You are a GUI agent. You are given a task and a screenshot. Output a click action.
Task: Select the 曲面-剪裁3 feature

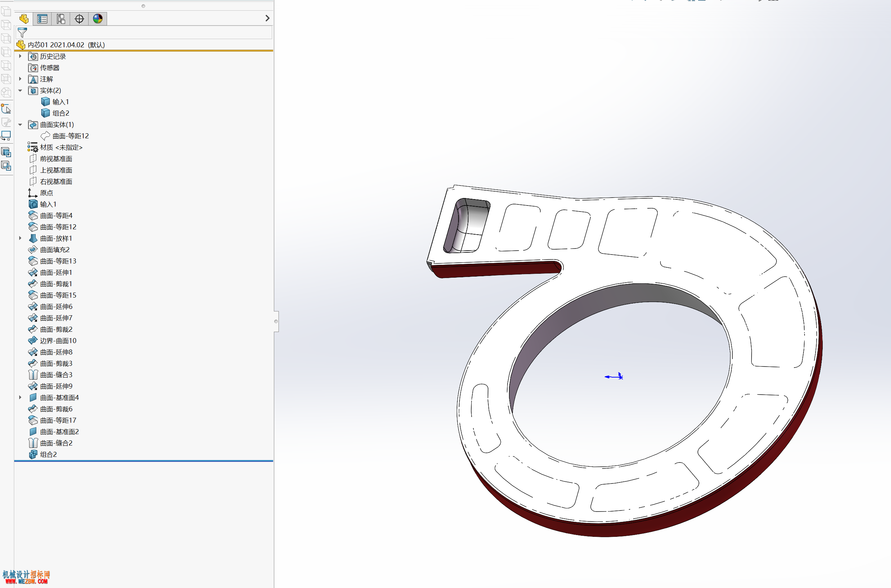(51, 363)
